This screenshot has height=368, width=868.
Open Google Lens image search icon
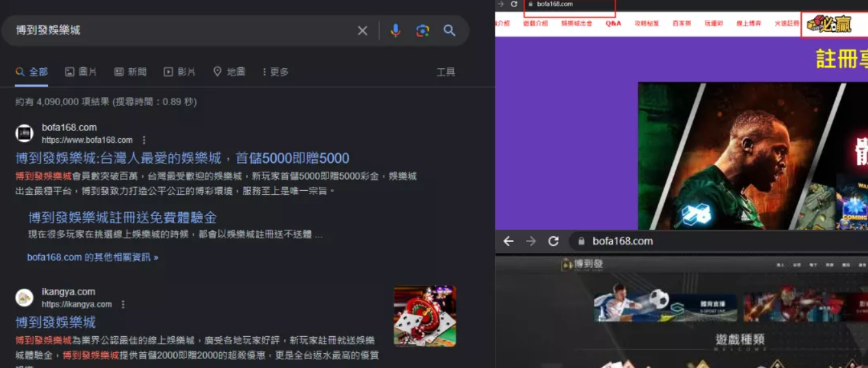click(423, 31)
